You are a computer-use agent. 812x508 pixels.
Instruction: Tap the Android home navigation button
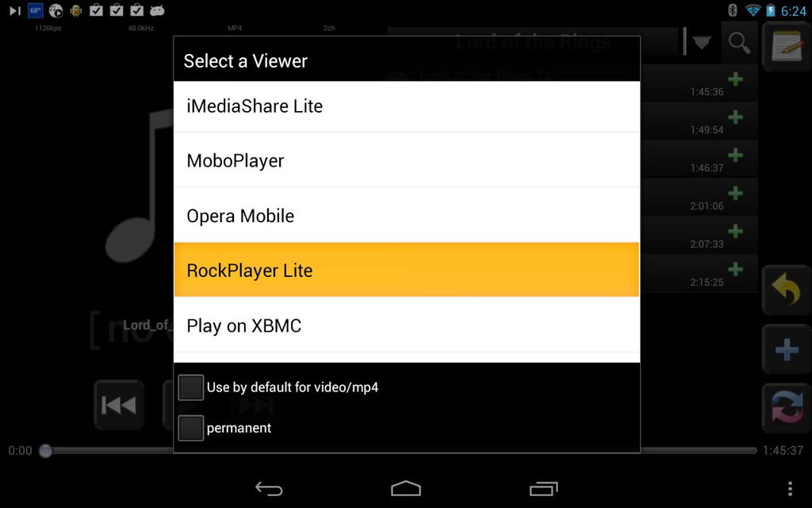pos(406,488)
